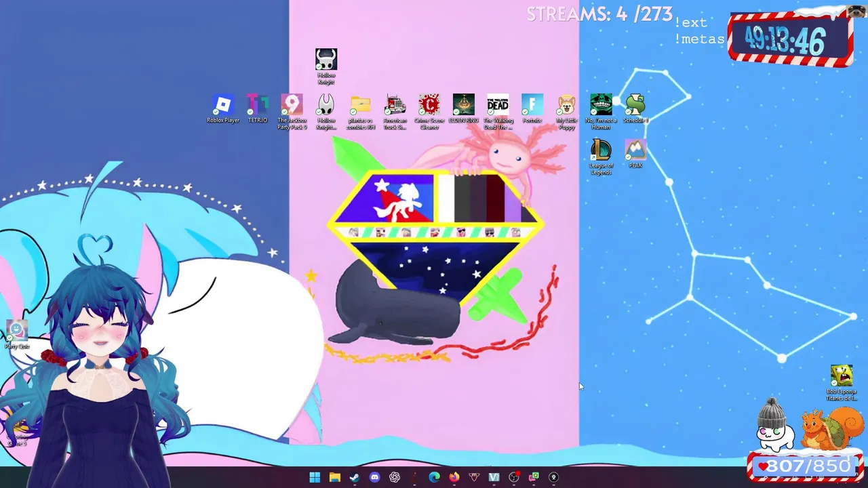Launch Microsoft Edge from the taskbar
This screenshot has width=868, height=488.
click(x=434, y=477)
